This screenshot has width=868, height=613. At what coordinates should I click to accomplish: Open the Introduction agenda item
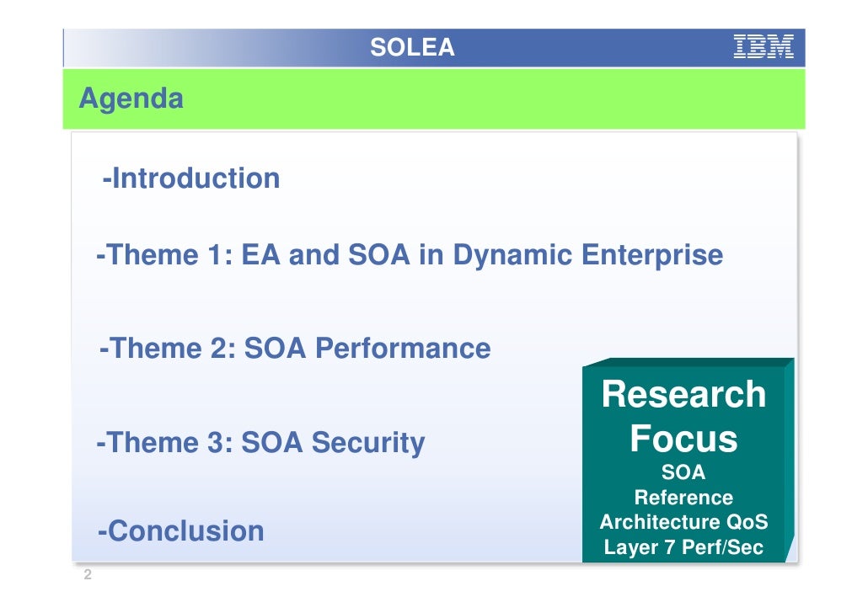pyautogui.click(x=190, y=178)
